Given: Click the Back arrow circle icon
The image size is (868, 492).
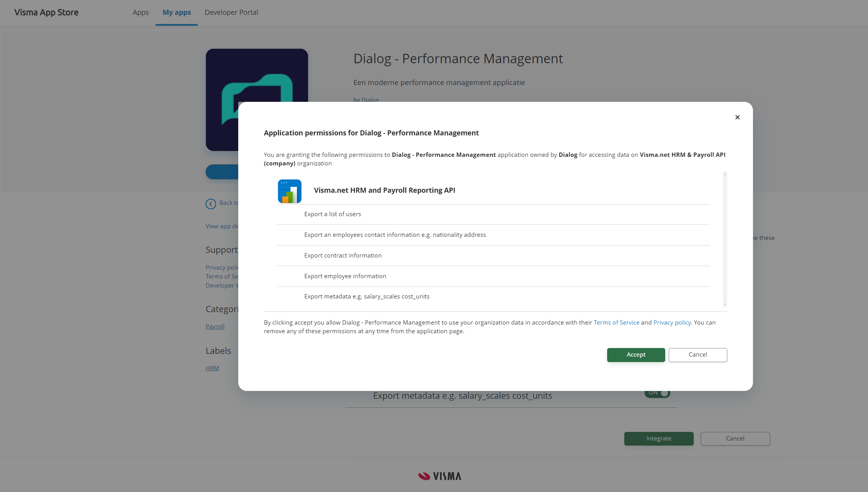Looking at the screenshot, I should pos(211,204).
